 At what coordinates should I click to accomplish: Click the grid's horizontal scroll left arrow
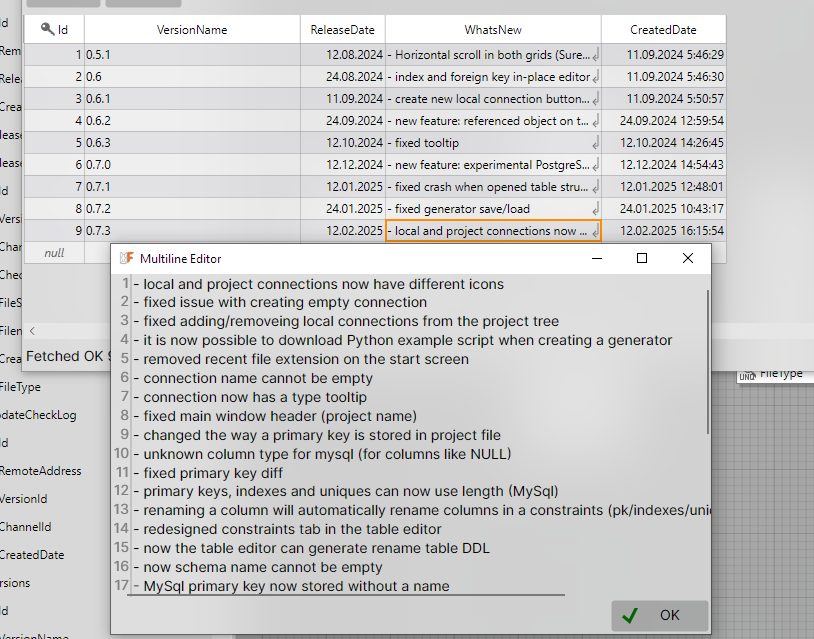point(32,331)
